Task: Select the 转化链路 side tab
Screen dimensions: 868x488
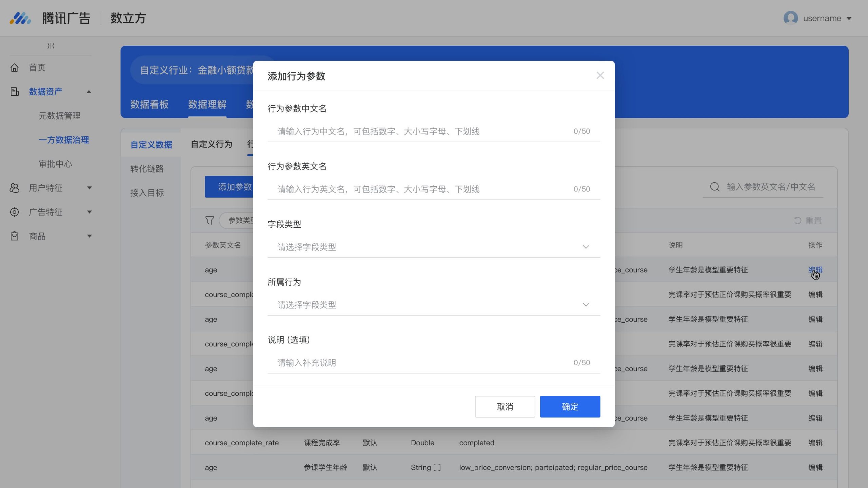Action: click(x=147, y=169)
